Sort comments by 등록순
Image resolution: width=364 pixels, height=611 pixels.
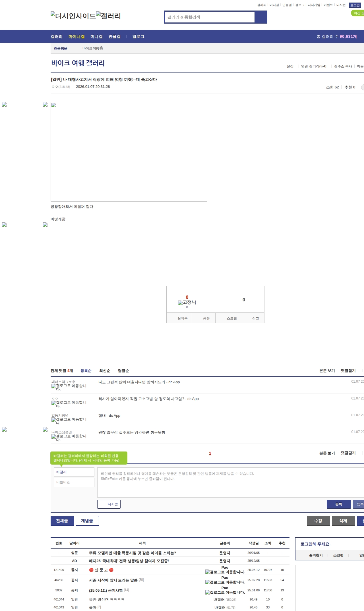click(86, 371)
